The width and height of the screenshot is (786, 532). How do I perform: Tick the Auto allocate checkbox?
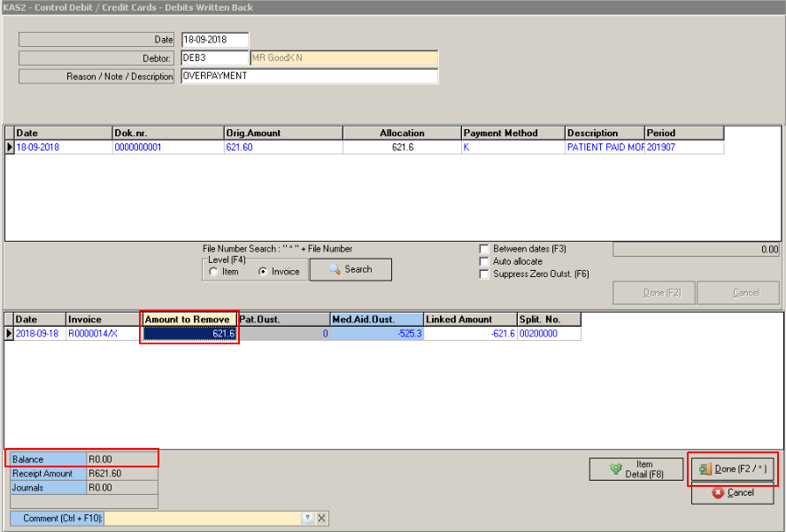pos(483,262)
